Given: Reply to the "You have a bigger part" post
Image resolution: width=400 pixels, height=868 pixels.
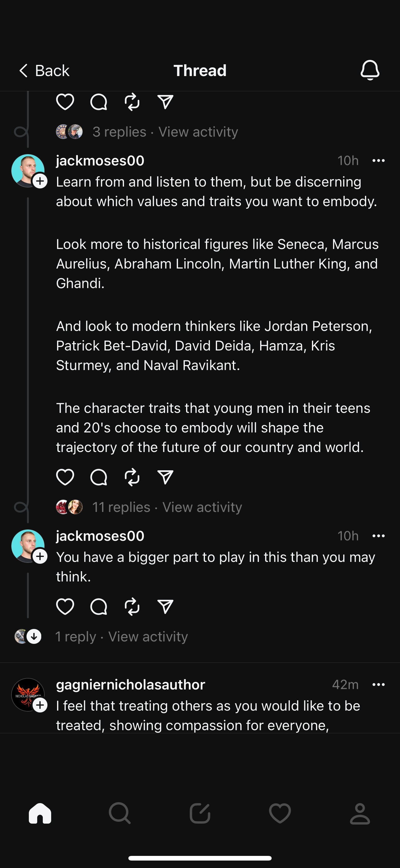Looking at the screenshot, I should click(99, 607).
